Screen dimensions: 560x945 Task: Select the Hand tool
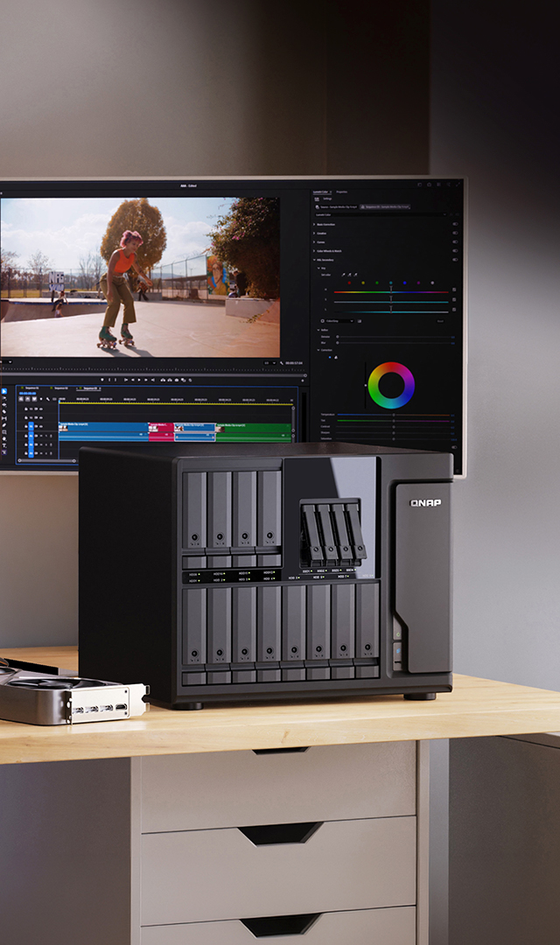coord(4,438)
